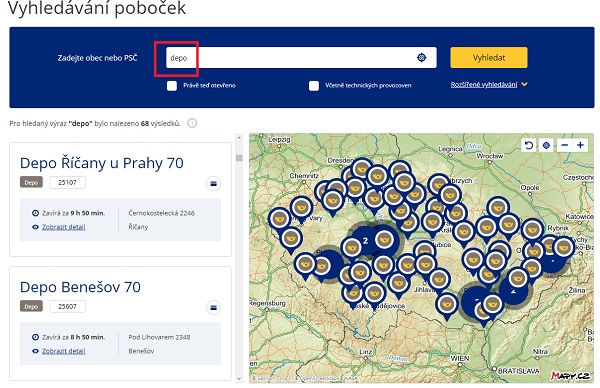The height and width of the screenshot is (388, 600).
Task: Enable the Právě teď otevřeno checkbox
Action: click(x=172, y=85)
